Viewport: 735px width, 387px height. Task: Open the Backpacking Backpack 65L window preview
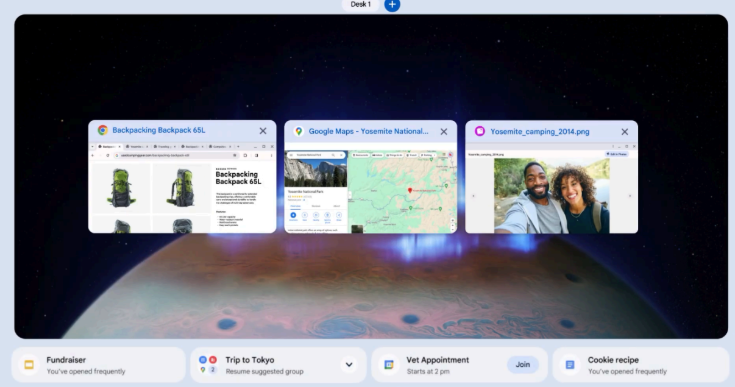point(182,187)
